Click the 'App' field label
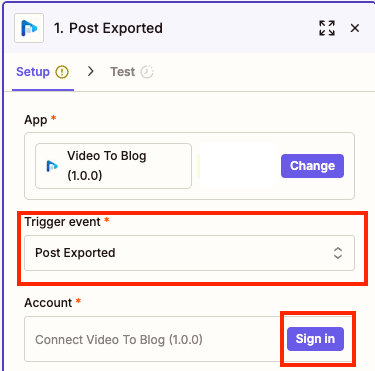375x371 pixels. (x=36, y=120)
